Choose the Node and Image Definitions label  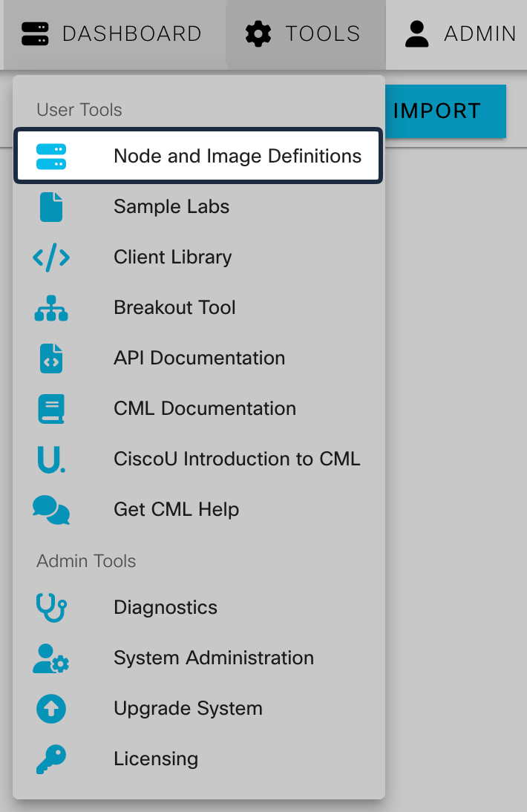[x=238, y=157]
